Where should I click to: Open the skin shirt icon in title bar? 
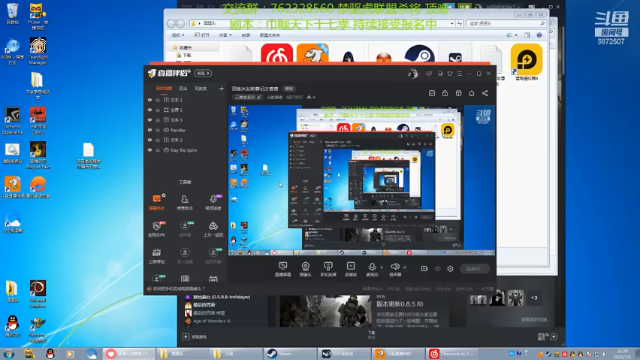[x=450, y=73]
